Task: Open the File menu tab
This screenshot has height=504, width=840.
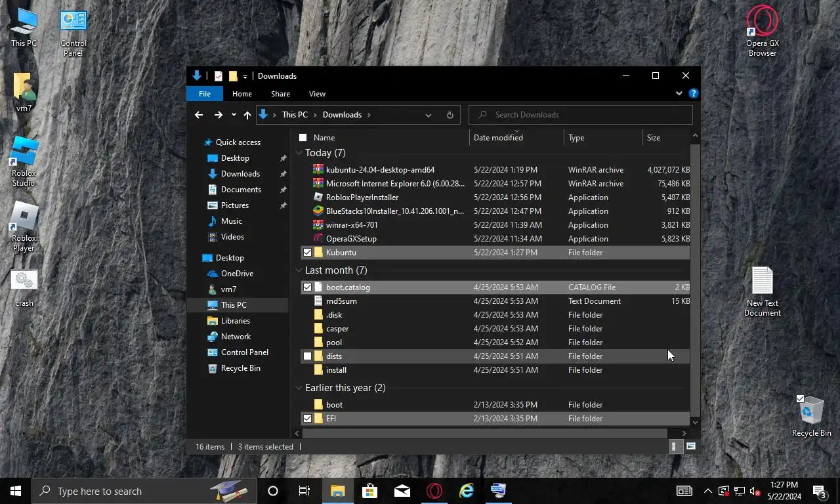Action: [205, 94]
